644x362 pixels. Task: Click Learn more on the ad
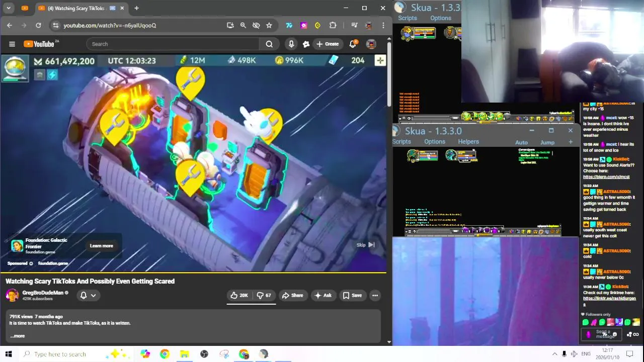point(101,246)
